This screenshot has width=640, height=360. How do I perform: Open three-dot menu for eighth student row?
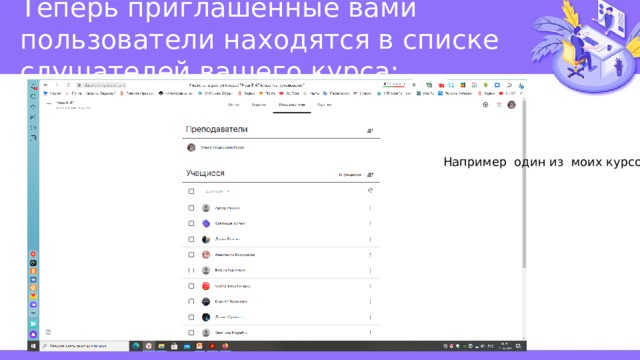(370, 317)
